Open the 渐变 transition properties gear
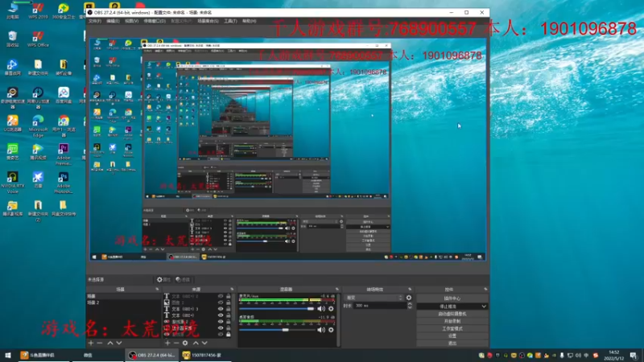 pyautogui.click(x=409, y=298)
